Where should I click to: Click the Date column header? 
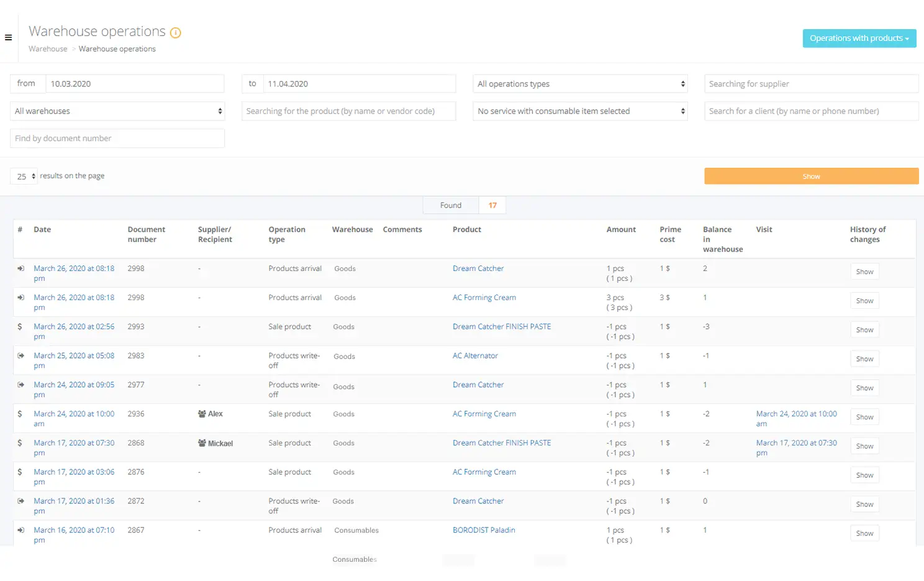click(x=42, y=229)
